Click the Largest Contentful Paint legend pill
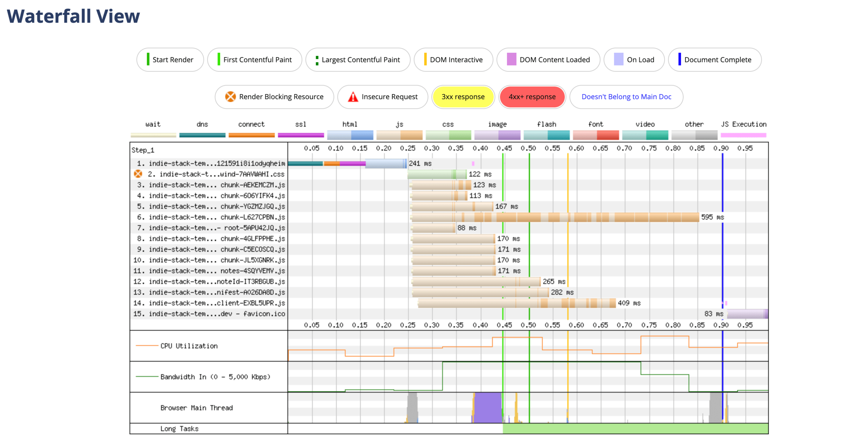868x439 pixels. point(358,60)
